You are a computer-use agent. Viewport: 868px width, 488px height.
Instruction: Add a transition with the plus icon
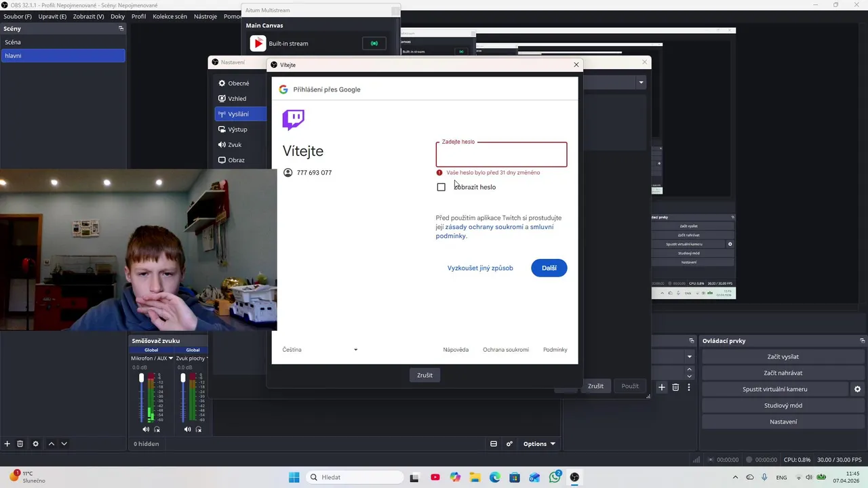(x=662, y=387)
